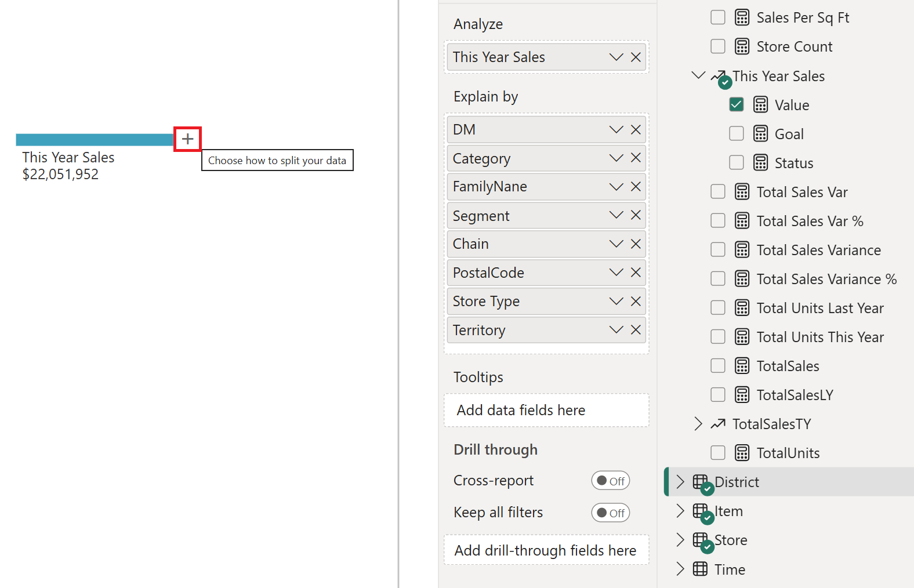Expand the TotalSalesTY KPI group
The image size is (914, 588).
(x=698, y=424)
